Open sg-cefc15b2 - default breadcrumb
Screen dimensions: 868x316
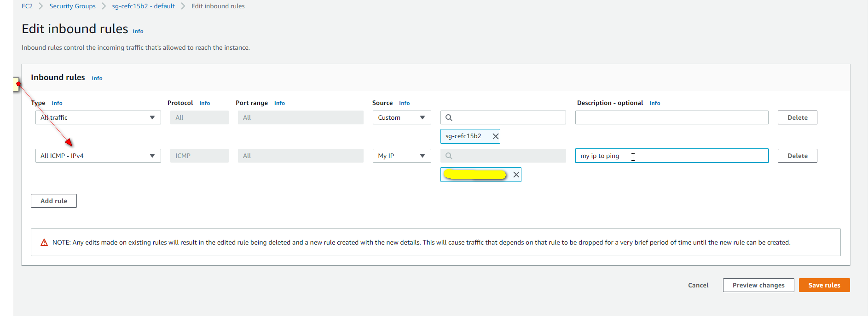[x=143, y=6]
